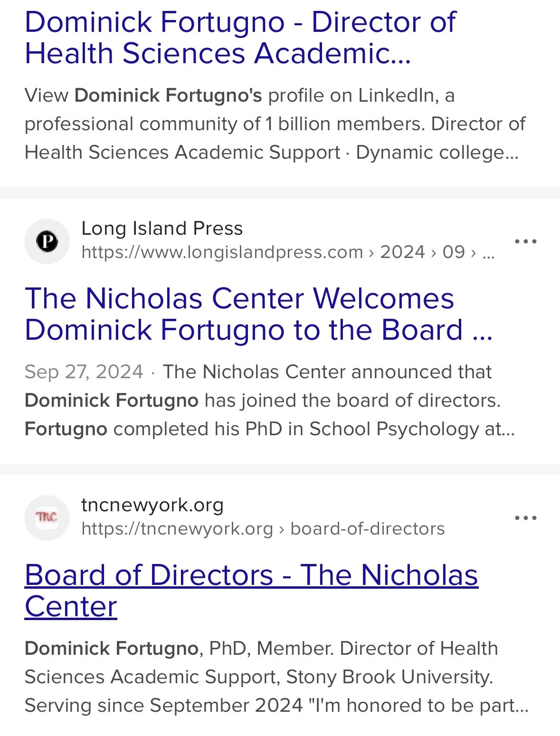This screenshot has height=736, width=560.
Task: Click the longislandpress.com URL breadcrumb
Action: pos(288,252)
